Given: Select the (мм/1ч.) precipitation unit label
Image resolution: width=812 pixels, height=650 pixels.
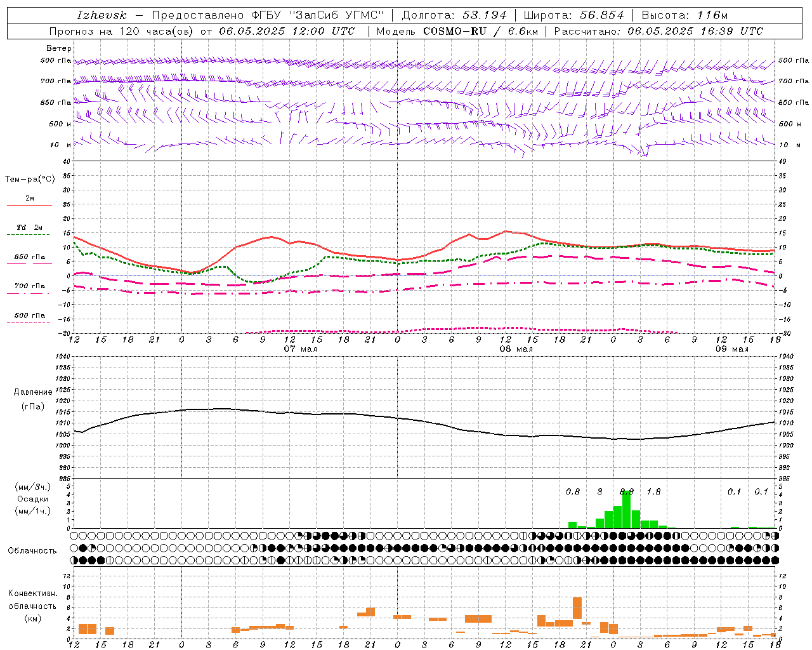Looking at the screenshot, I should click(33, 511).
